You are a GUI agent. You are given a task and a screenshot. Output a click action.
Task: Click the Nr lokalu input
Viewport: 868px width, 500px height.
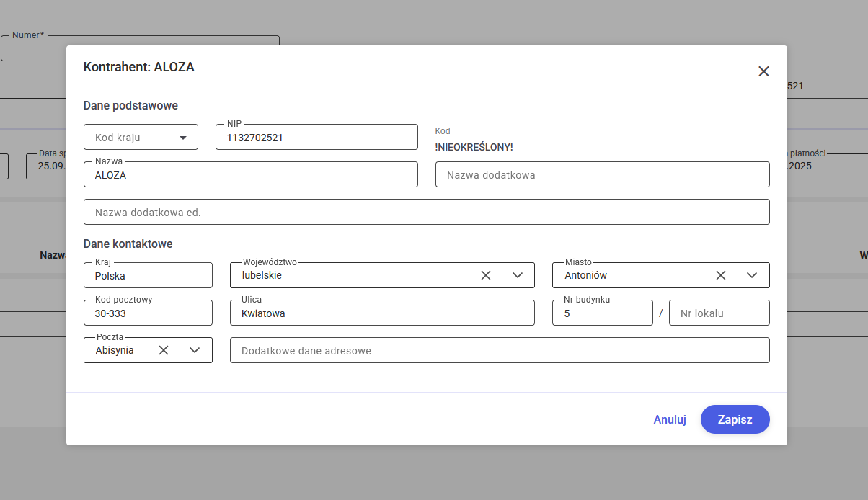click(719, 313)
